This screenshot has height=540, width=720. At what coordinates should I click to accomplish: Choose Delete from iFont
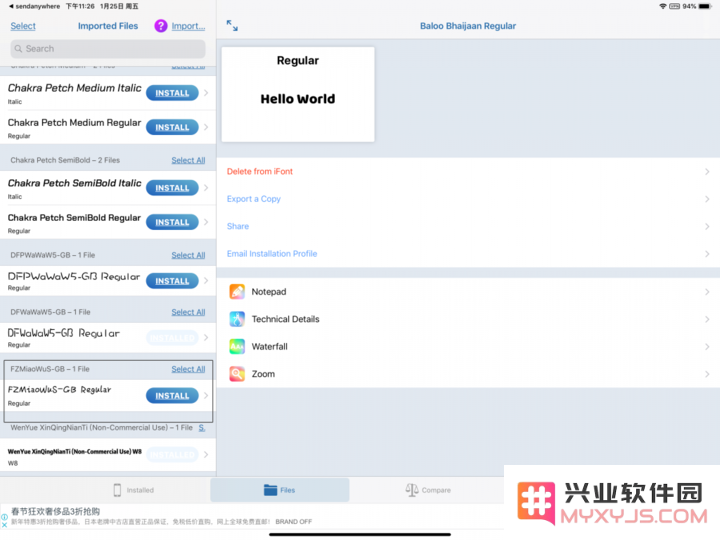pyautogui.click(x=260, y=172)
